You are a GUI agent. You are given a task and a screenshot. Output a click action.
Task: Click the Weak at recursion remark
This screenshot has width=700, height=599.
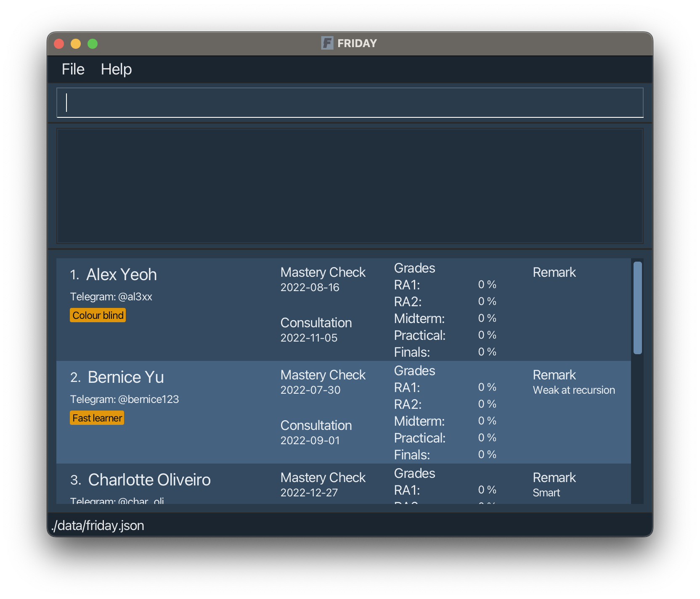(x=574, y=390)
